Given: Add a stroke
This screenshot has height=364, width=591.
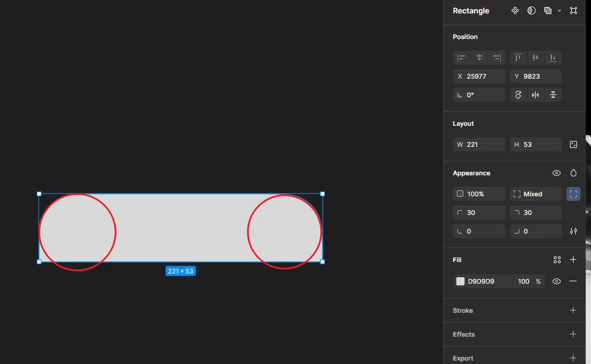Looking at the screenshot, I should coord(574,310).
